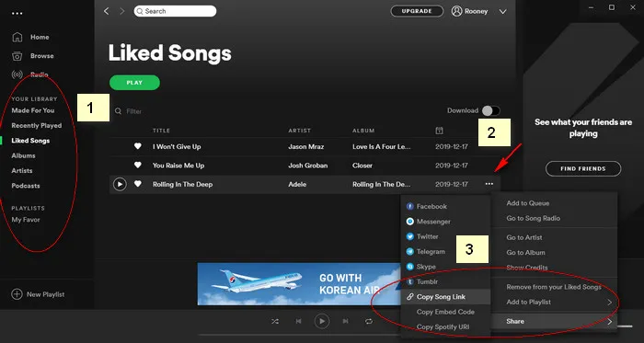Toggle the Download switch
Viewport: 644px width, 343px height.
tap(490, 110)
